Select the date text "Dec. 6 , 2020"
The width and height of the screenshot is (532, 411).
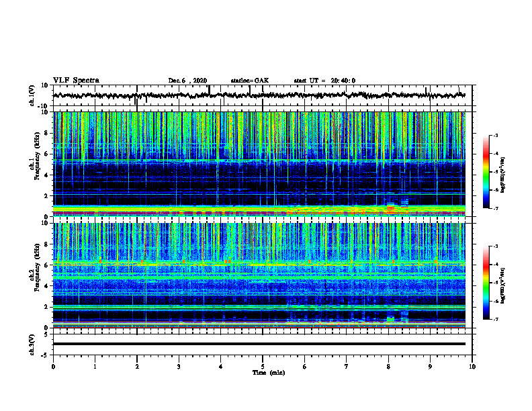tap(187, 81)
